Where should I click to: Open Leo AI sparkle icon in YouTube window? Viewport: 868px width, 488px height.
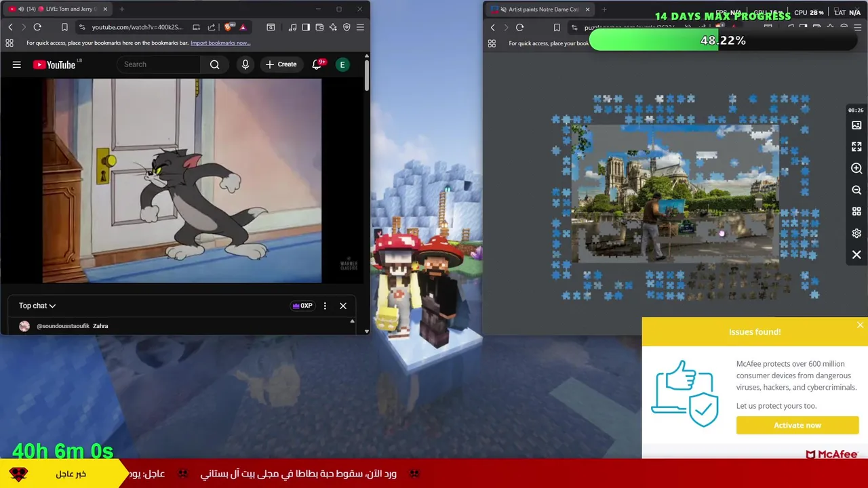333,27
